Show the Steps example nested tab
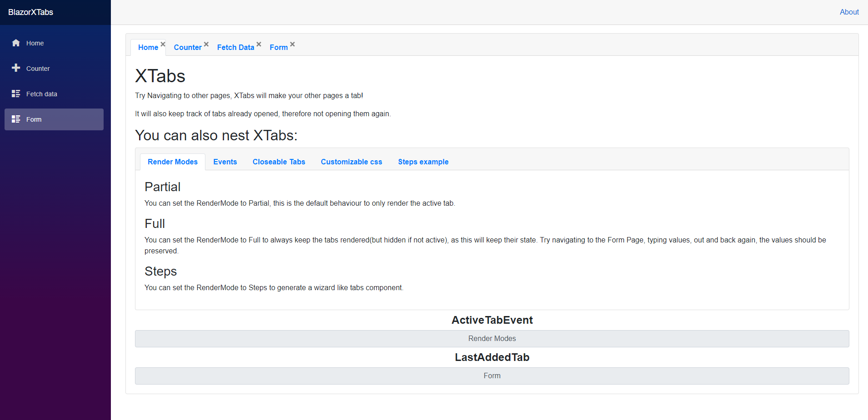The image size is (868, 420). pyautogui.click(x=423, y=162)
